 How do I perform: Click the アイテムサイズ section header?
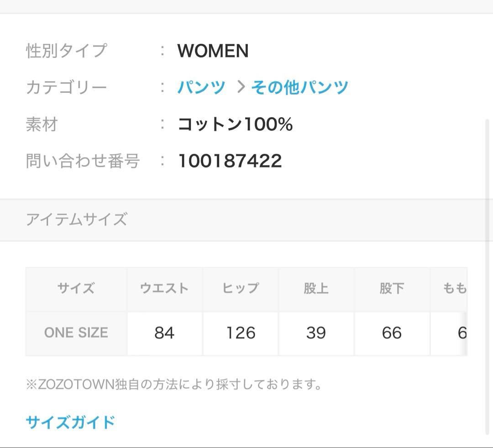pyautogui.click(x=76, y=220)
